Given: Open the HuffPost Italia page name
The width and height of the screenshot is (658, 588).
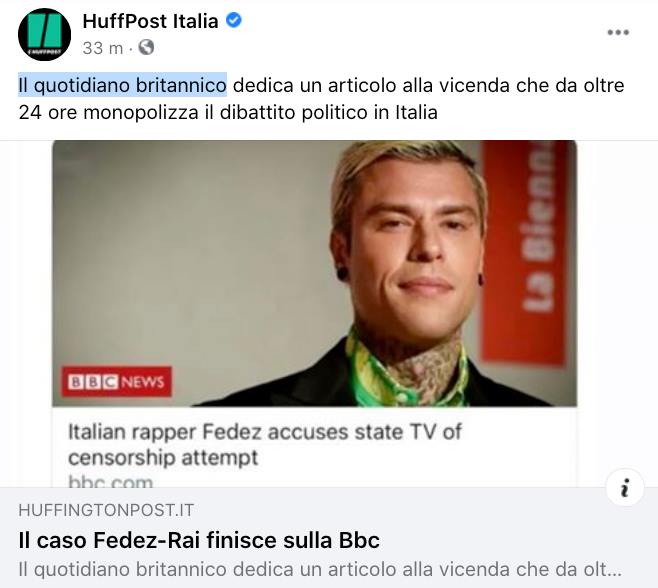Looking at the screenshot, I should pos(150,21).
